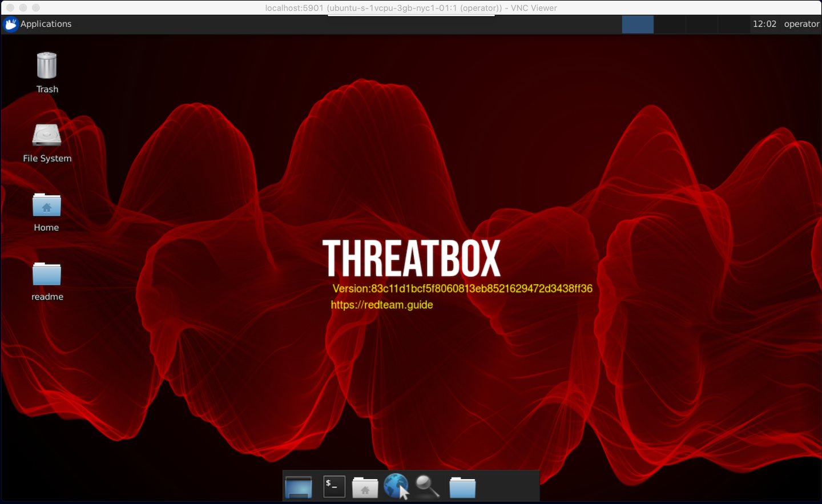Open the blue File Manager folder in the dock
Viewport: 822px width, 504px height.
(462, 486)
